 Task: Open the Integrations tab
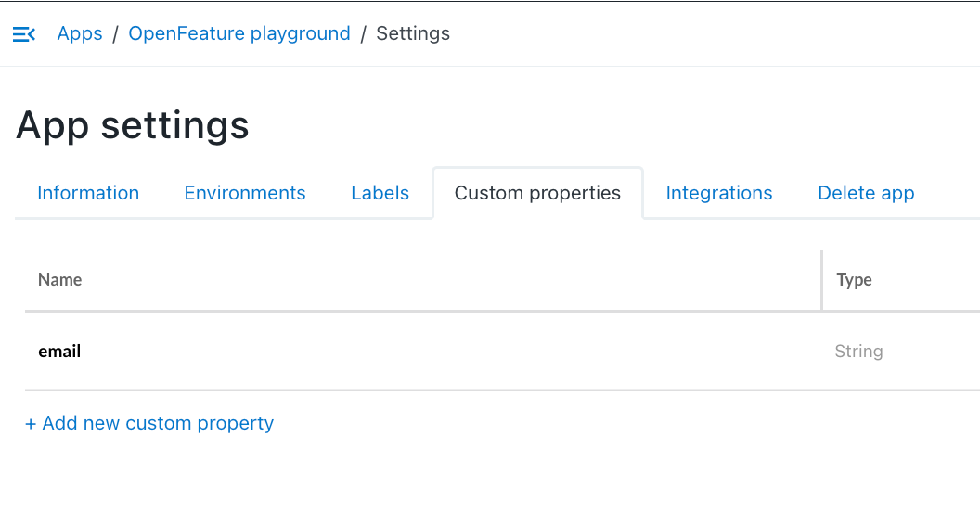pos(718,193)
